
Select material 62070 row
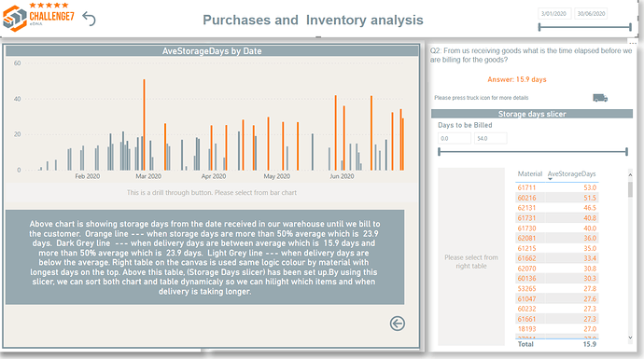(556, 269)
